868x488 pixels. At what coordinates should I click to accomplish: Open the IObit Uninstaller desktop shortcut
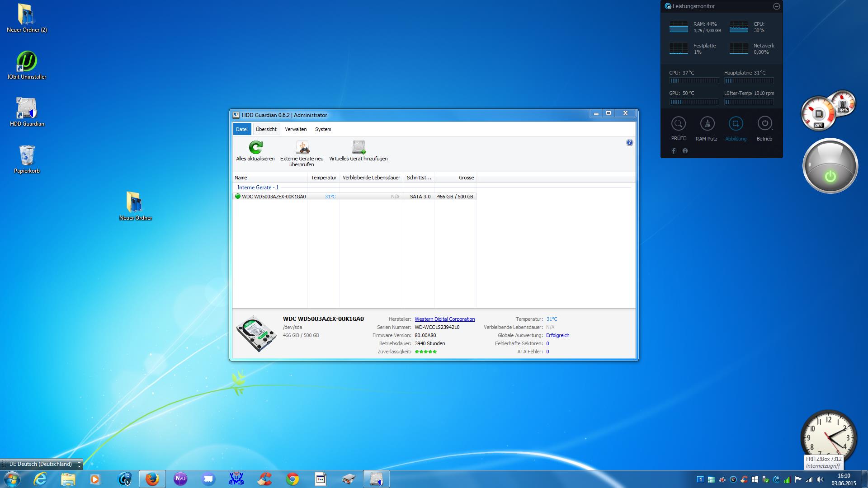click(x=27, y=65)
